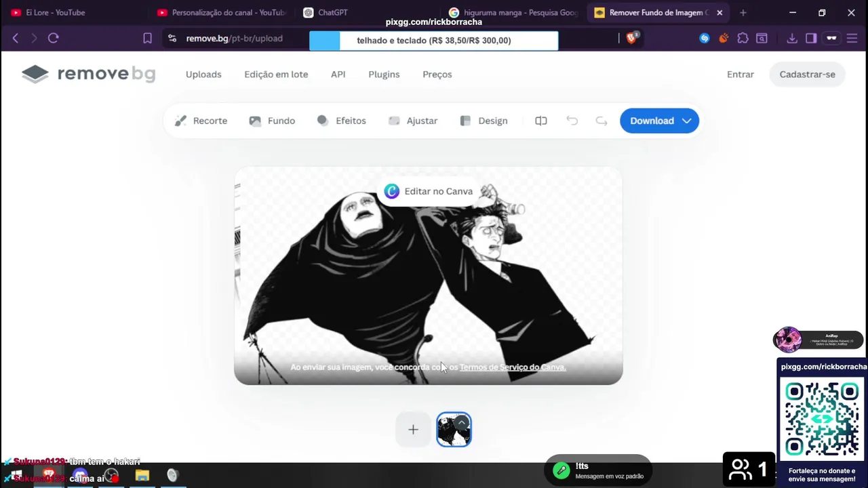
Task: Open the Ajustar tool
Action: (412, 121)
